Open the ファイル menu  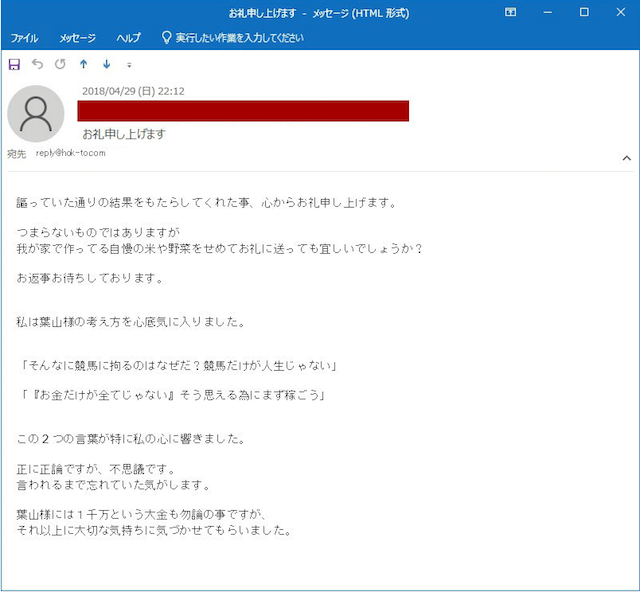(24, 38)
